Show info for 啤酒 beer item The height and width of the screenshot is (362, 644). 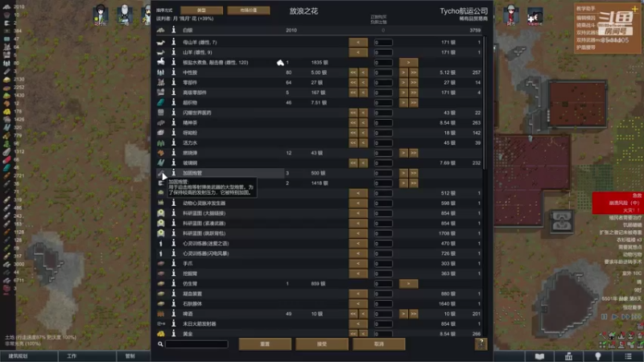[x=173, y=314]
